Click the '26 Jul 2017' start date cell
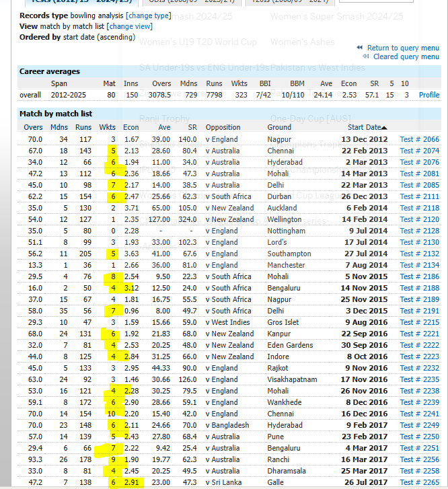Image resolution: width=448 pixels, height=489 pixels. [366, 482]
